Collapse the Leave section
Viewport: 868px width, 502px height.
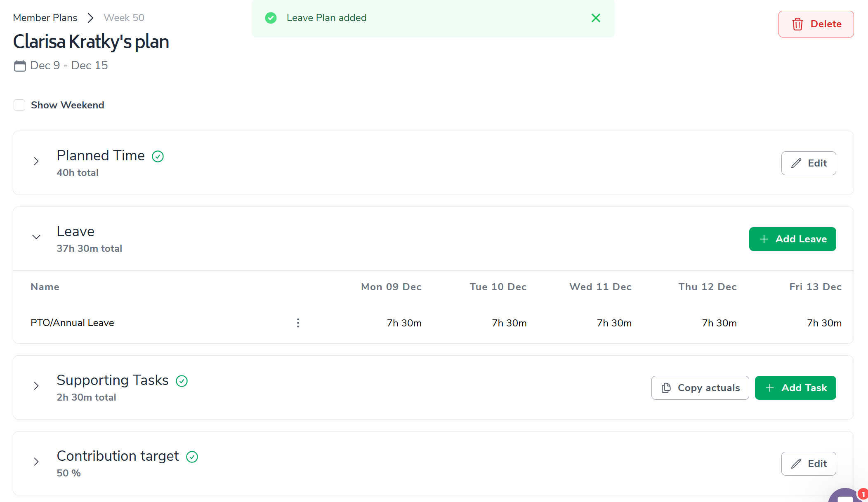pyautogui.click(x=36, y=237)
